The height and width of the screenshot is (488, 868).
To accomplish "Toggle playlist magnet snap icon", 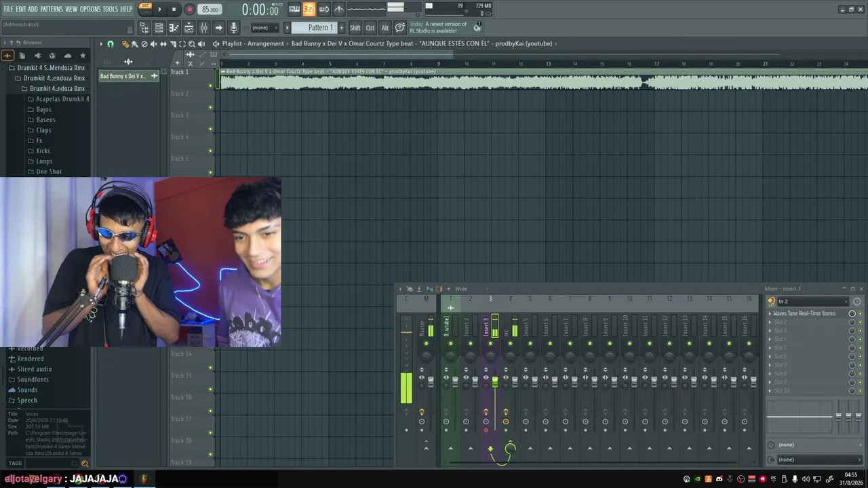I will pyautogui.click(x=111, y=44).
